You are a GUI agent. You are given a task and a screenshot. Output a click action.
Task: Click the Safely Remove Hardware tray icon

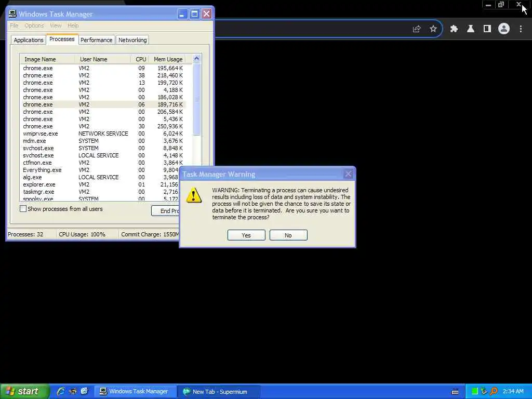click(x=484, y=391)
